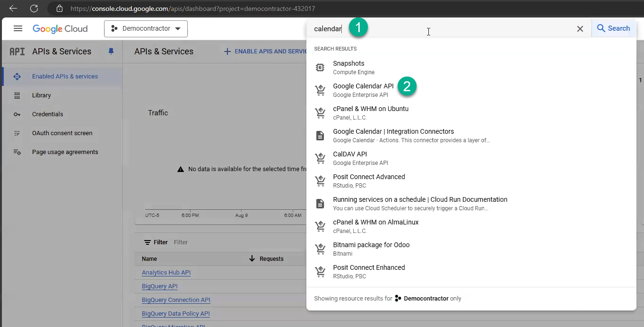Click the Filter icon above the table

[148, 242]
